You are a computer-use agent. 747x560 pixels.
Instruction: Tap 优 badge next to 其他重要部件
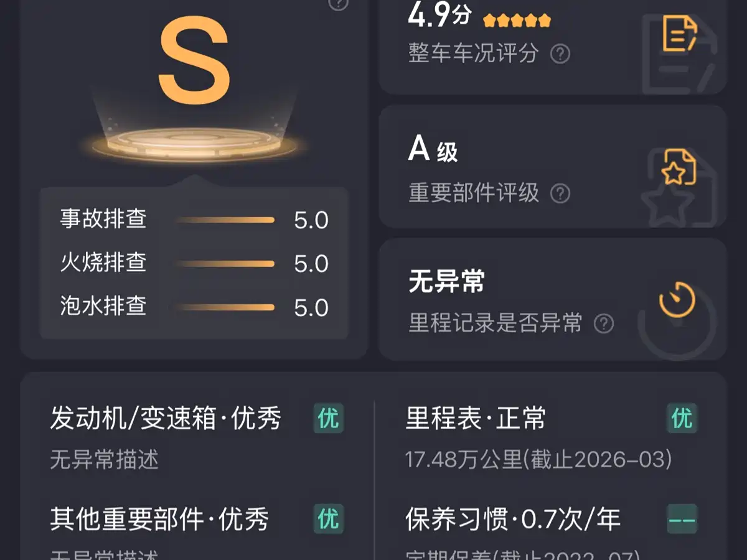tap(329, 519)
